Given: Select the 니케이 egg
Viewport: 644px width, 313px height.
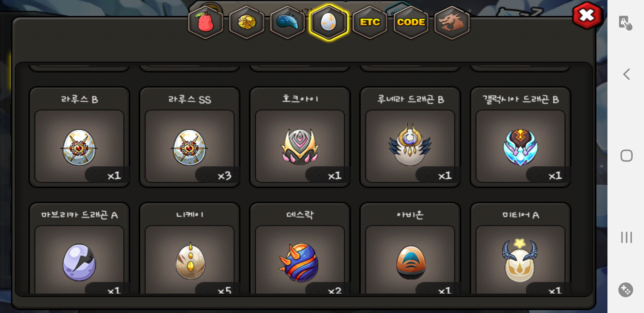Looking at the screenshot, I should tap(189, 248).
